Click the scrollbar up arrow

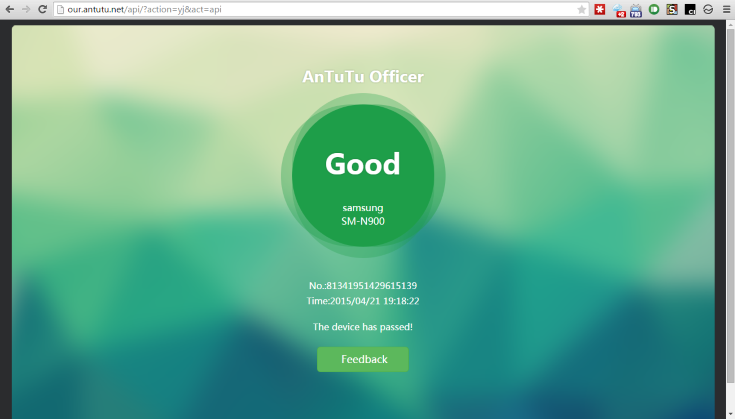(x=730, y=25)
